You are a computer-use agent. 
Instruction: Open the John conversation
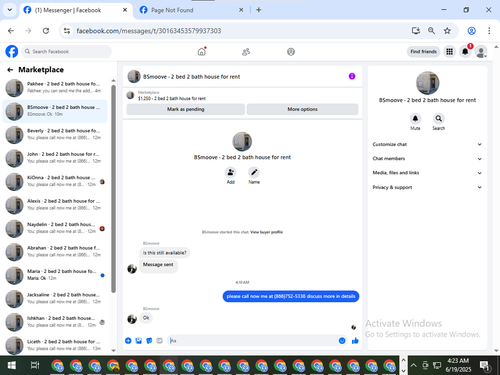[x=55, y=158]
